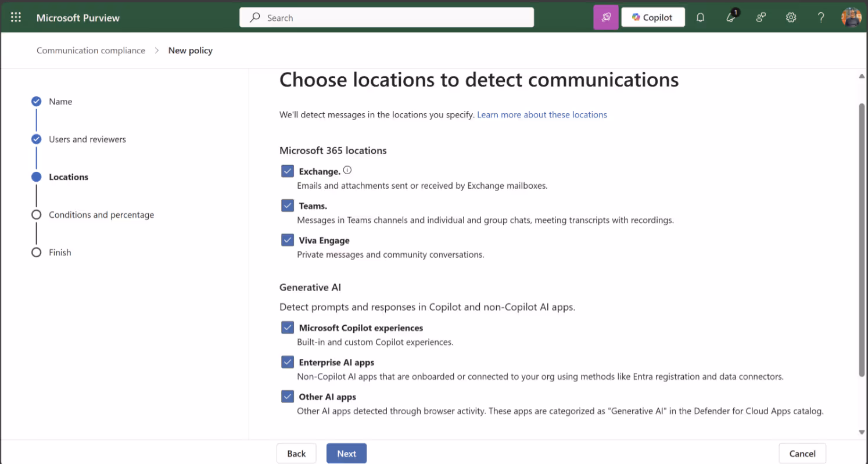Click the 'Choose locations to detect communications' heading
Image resolution: width=868 pixels, height=464 pixels.
pos(479,80)
